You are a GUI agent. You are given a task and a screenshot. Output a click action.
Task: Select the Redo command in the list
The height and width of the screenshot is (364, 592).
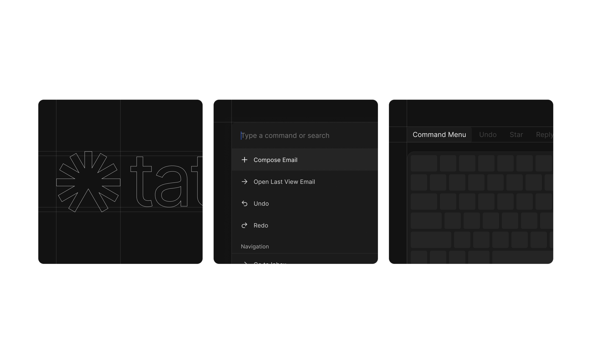click(x=305, y=225)
